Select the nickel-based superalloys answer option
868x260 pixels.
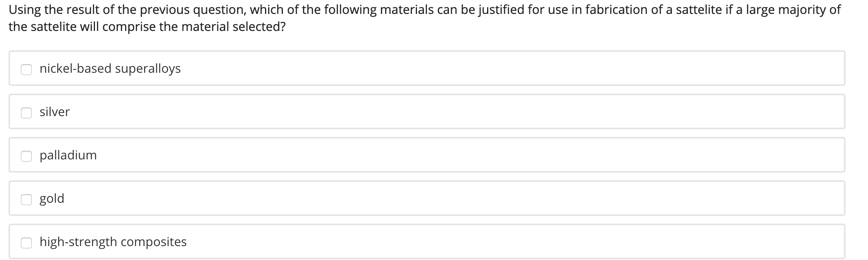(x=110, y=68)
